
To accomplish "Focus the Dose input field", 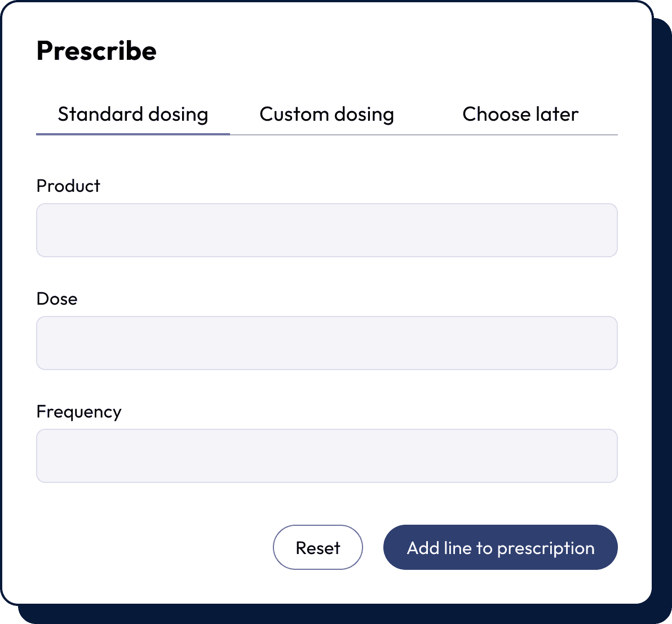I will (326, 343).
